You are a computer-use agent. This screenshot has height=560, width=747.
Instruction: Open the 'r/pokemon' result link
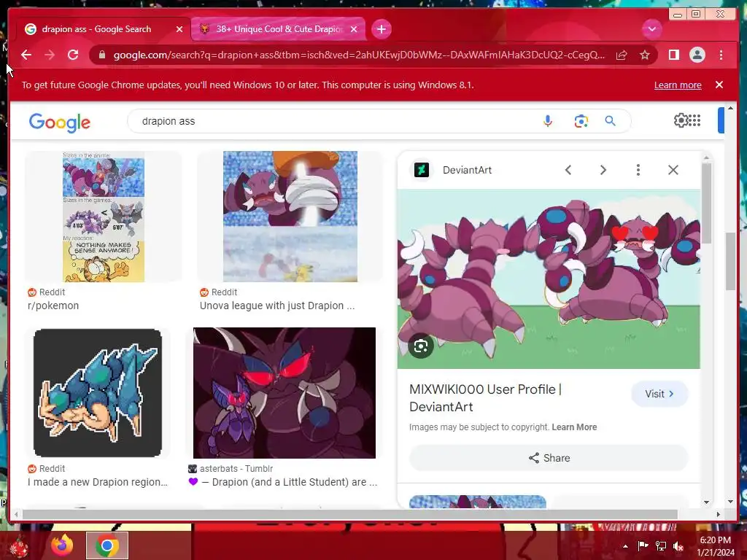coord(53,306)
